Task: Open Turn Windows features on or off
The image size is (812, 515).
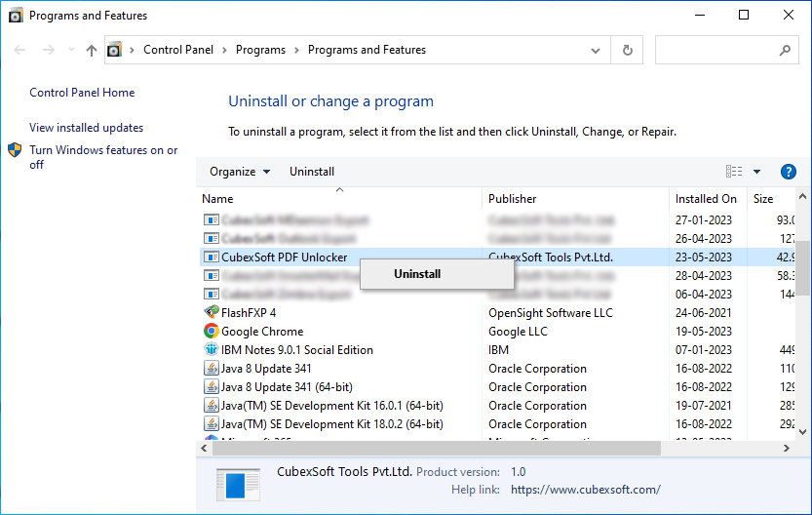Action: pos(103,157)
